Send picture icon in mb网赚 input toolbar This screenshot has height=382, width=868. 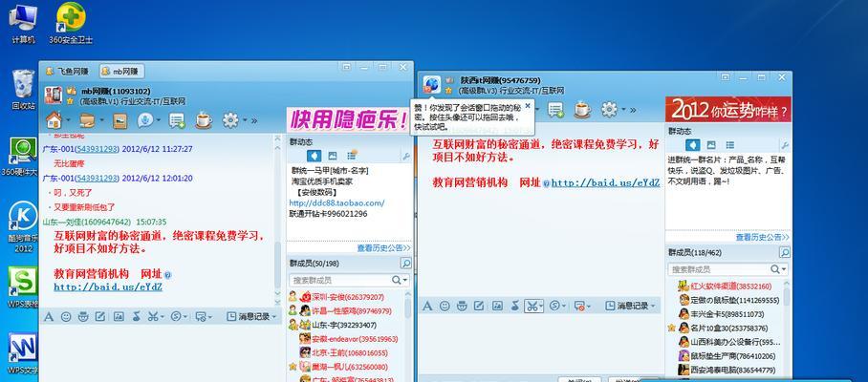(119, 317)
